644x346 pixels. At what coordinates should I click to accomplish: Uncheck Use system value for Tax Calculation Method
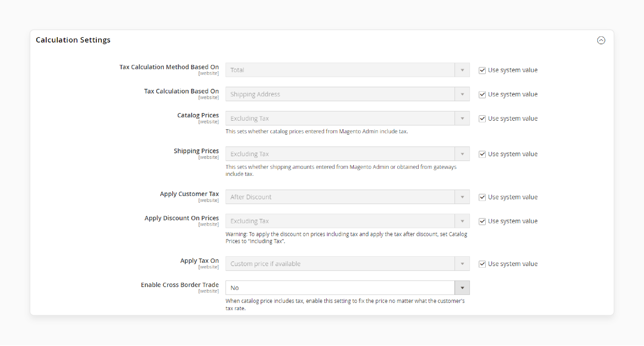[482, 70]
